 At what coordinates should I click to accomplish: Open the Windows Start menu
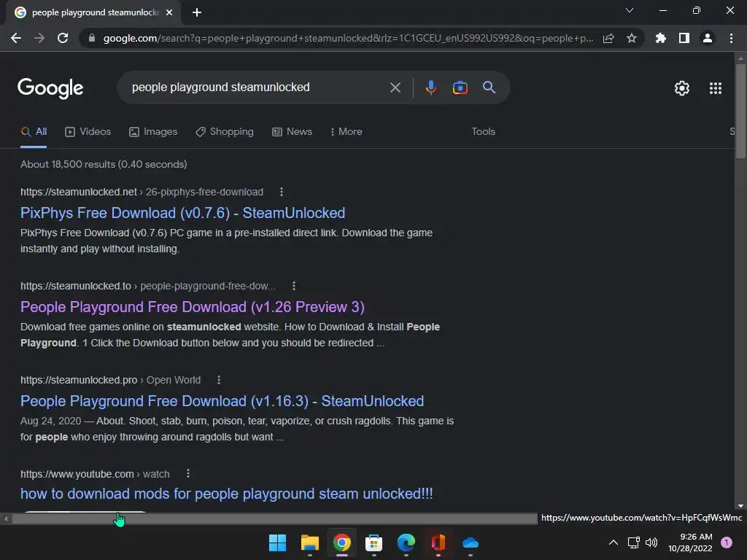click(x=277, y=542)
